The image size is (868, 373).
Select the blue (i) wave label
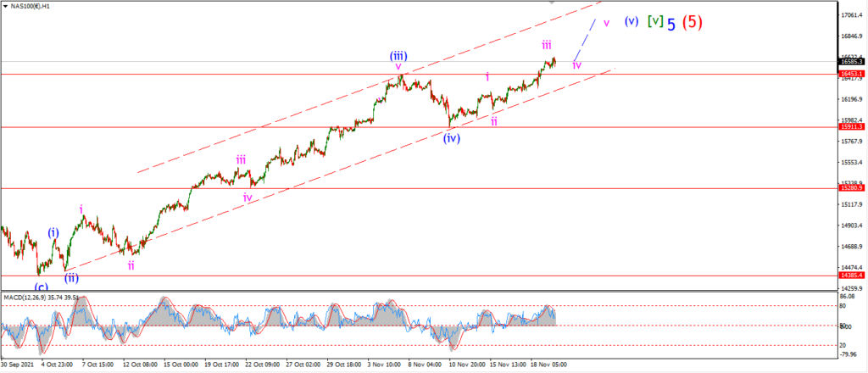[x=53, y=232]
